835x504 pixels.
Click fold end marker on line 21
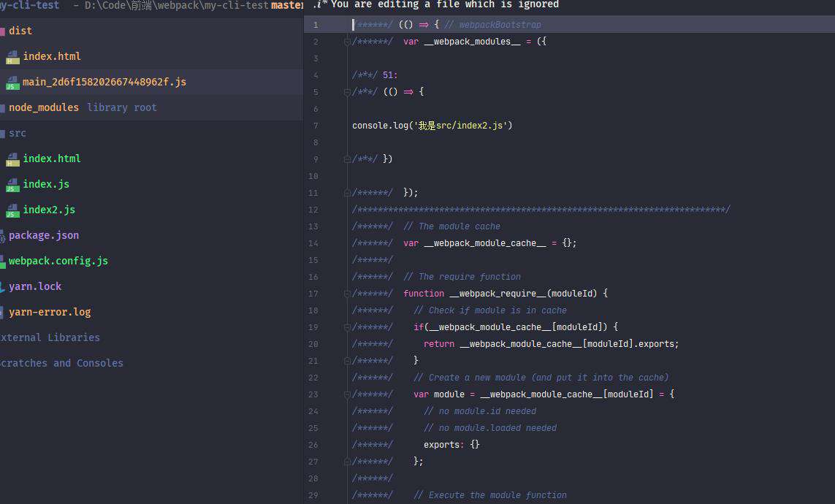[347, 361]
